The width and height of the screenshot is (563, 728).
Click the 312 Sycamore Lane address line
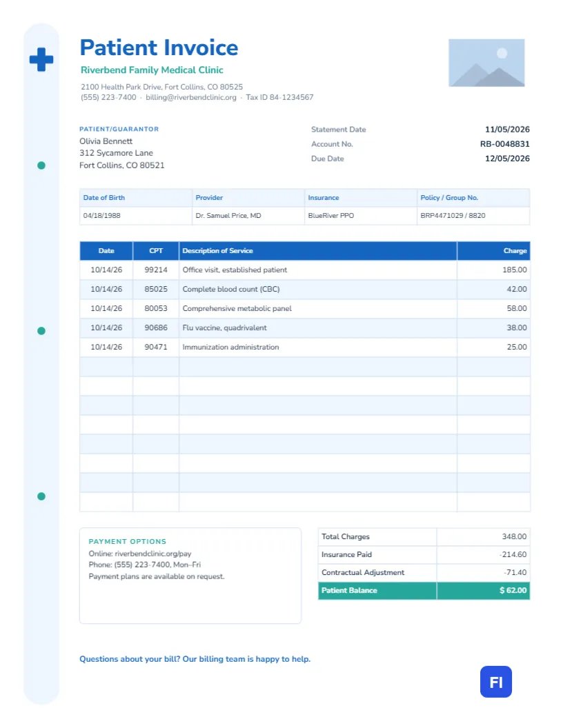[116, 153]
